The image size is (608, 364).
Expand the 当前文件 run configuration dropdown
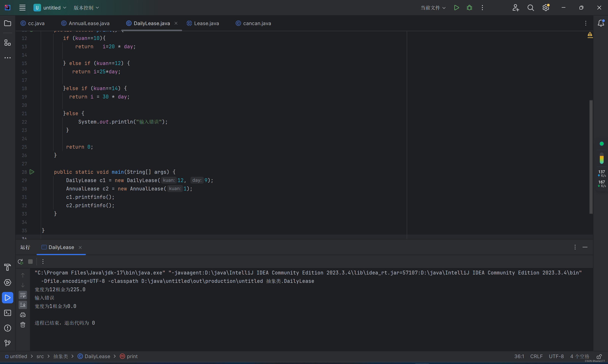[x=433, y=8]
